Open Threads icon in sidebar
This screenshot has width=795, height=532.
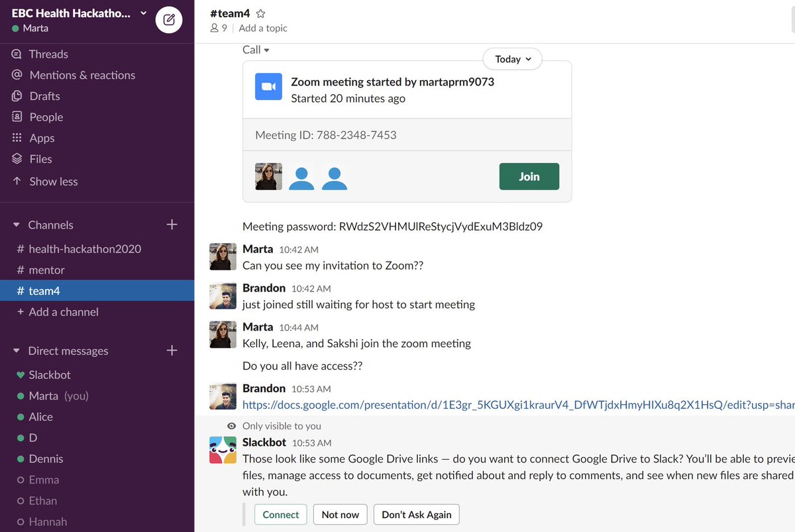coord(17,54)
